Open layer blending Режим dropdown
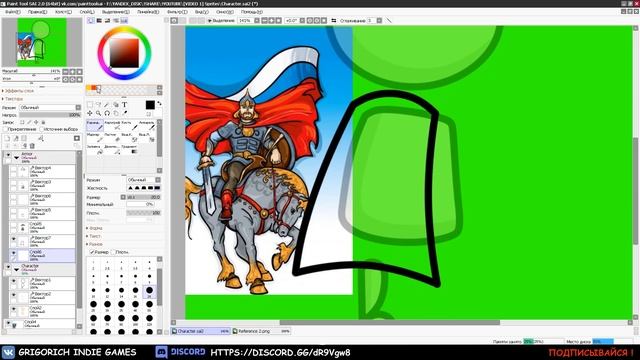Viewport: 640px width, 360px height. (50, 107)
